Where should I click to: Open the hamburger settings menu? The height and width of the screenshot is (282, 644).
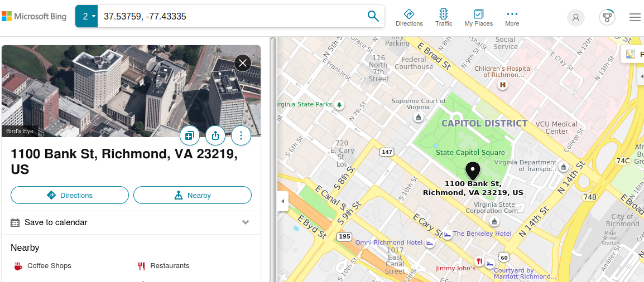tap(635, 17)
